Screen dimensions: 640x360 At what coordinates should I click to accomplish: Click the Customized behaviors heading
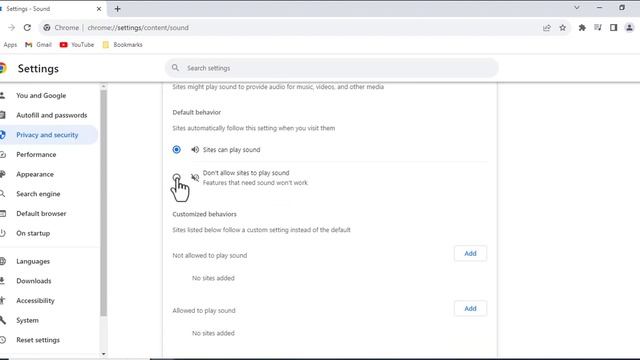[204, 214]
